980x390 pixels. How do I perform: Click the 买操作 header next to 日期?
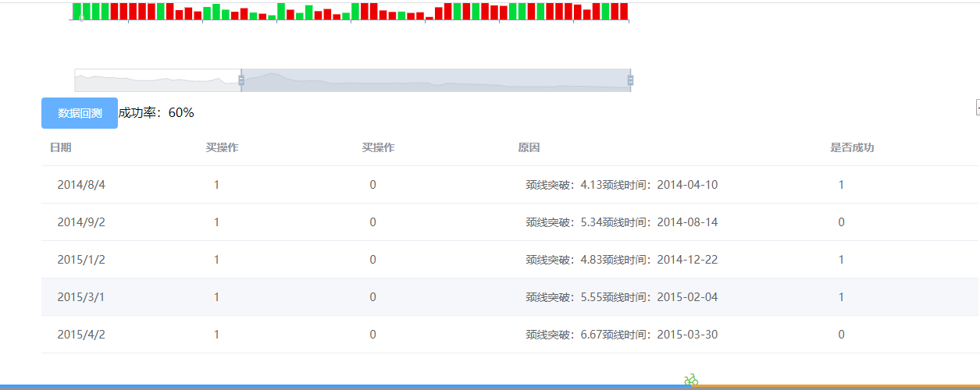click(x=222, y=147)
